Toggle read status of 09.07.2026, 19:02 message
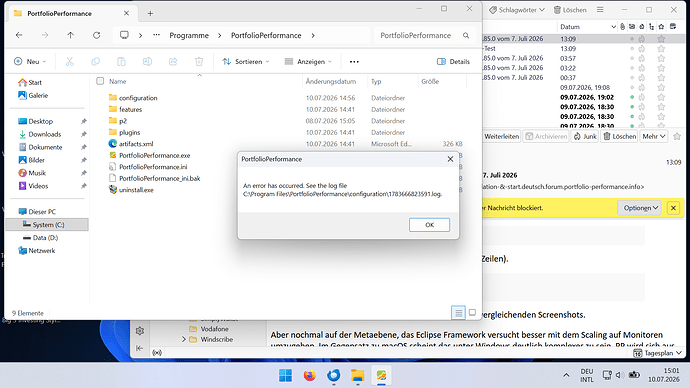Image resolution: width=690 pixels, height=388 pixels. pos(632,97)
